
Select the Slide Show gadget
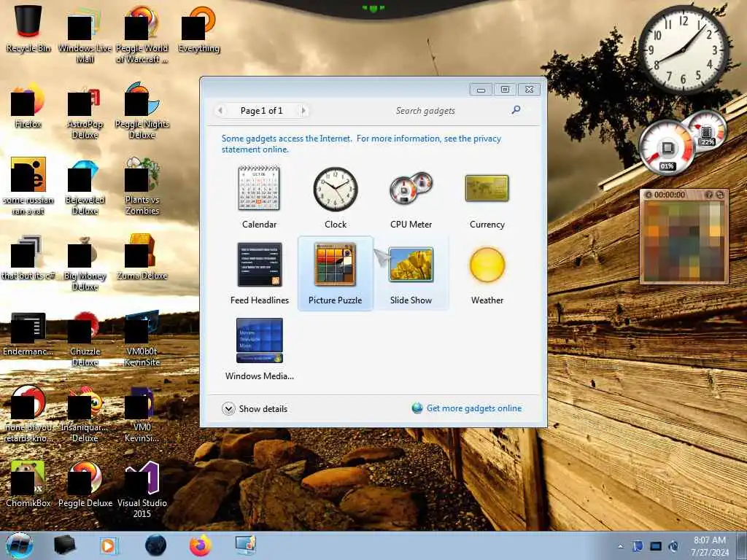click(x=411, y=273)
